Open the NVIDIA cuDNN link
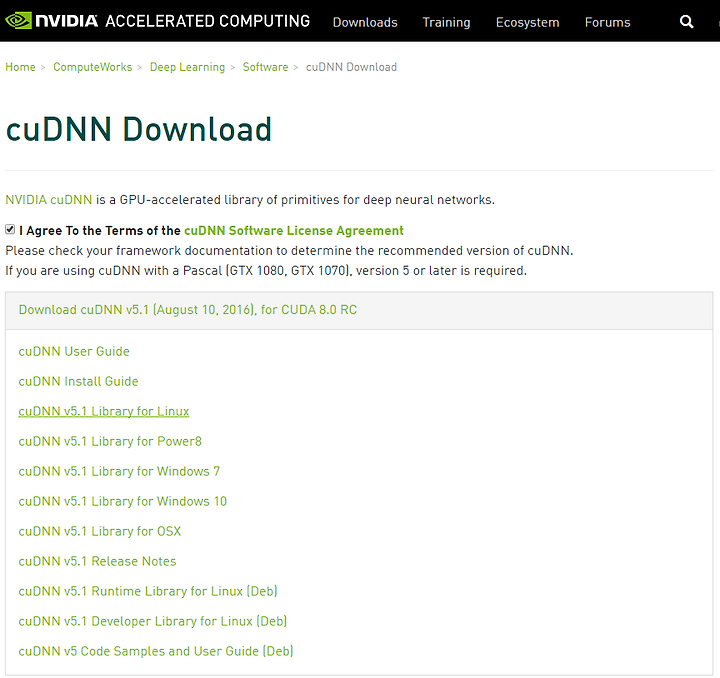720x678 pixels. point(49,200)
